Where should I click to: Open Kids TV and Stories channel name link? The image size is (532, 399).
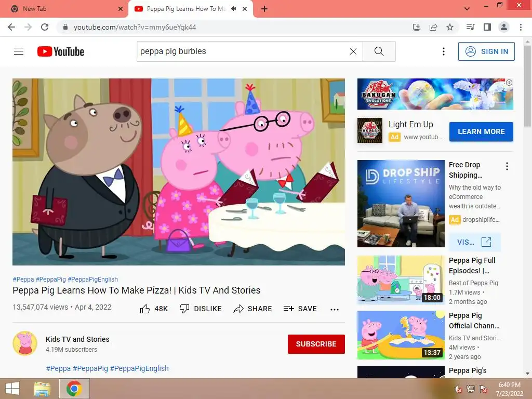(x=77, y=339)
